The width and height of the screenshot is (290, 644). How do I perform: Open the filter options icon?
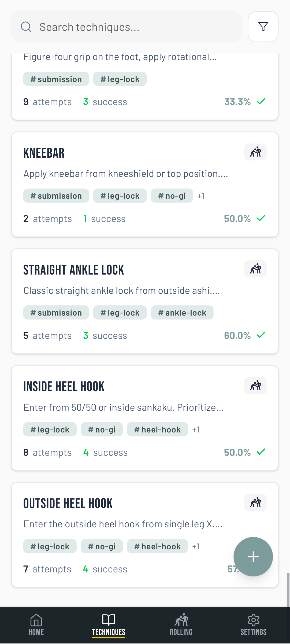coord(263,27)
